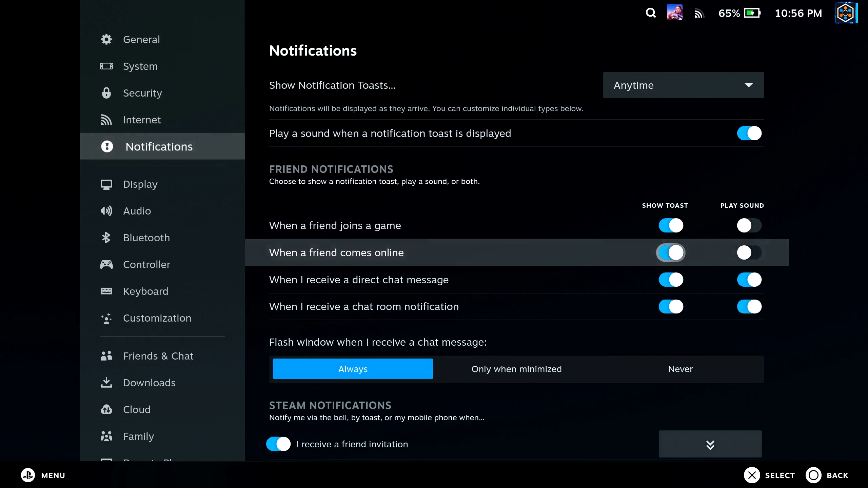
Task: Open Downloads settings from sidebar
Action: coord(149,383)
